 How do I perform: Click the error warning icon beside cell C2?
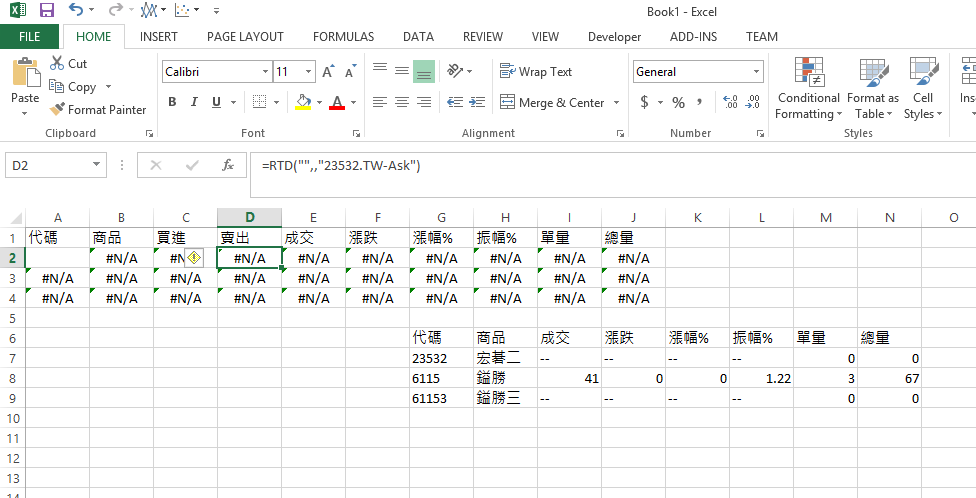(194, 258)
